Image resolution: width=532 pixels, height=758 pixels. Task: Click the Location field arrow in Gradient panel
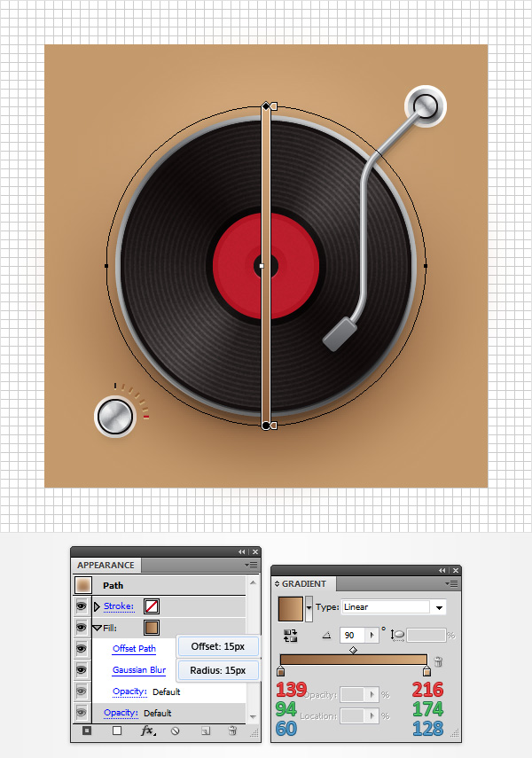click(372, 715)
